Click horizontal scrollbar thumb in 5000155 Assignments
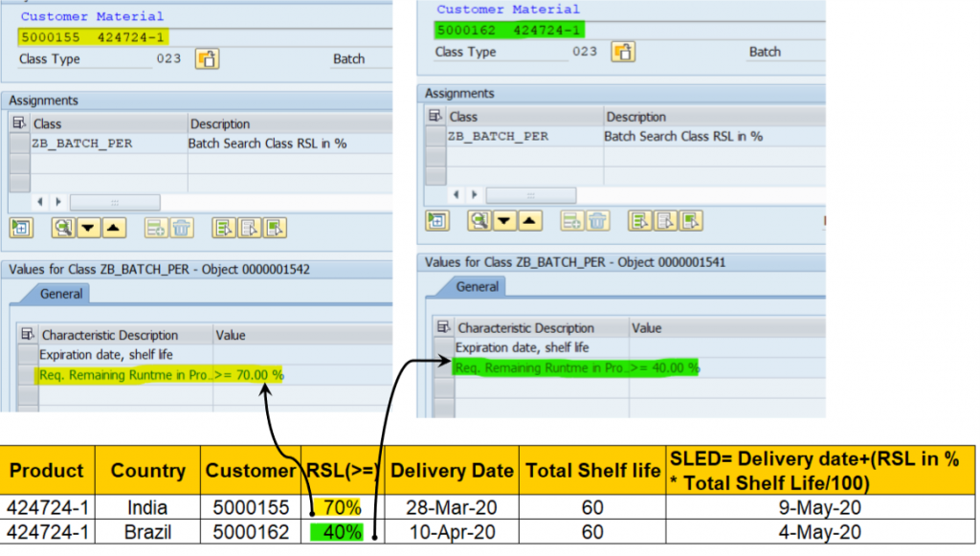 [115, 203]
